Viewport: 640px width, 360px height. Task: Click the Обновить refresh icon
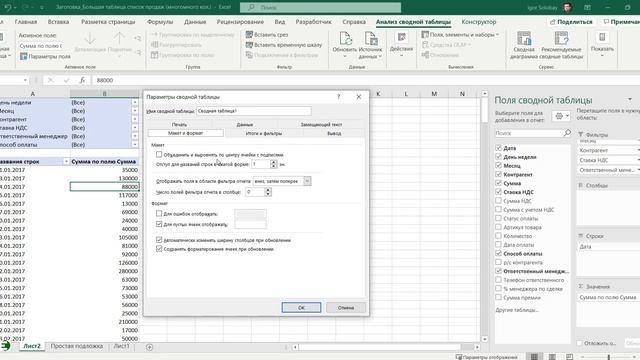coord(345,39)
